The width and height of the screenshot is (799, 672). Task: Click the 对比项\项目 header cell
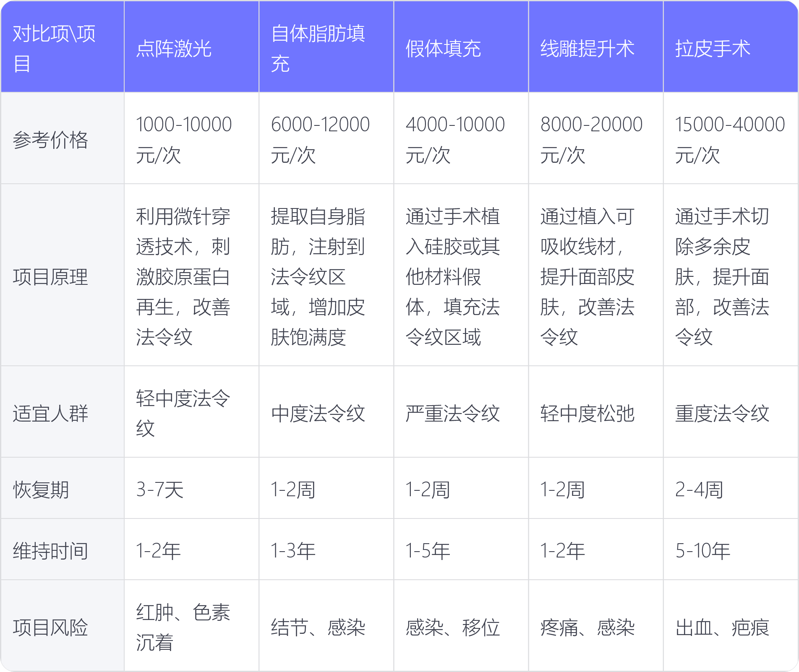[x=63, y=47]
